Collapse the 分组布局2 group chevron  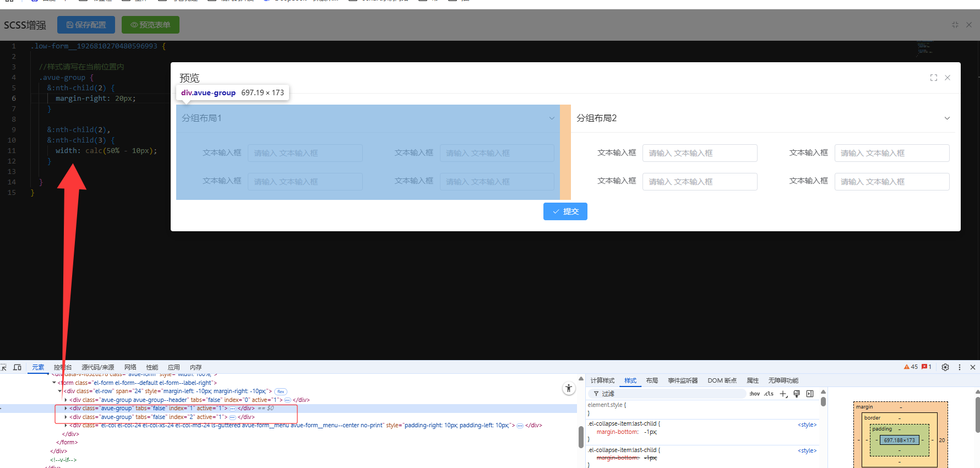click(947, 118)
